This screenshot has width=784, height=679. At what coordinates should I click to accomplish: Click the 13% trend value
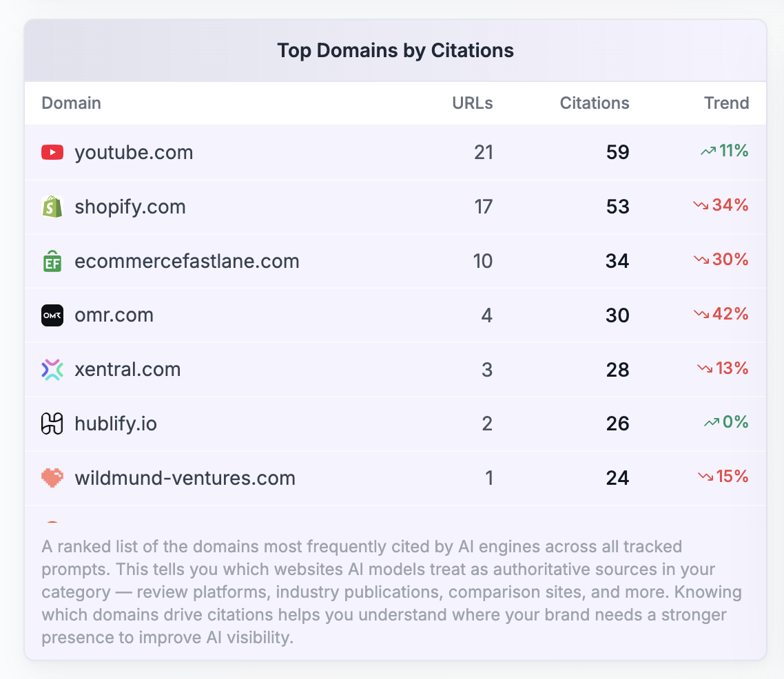732,368
